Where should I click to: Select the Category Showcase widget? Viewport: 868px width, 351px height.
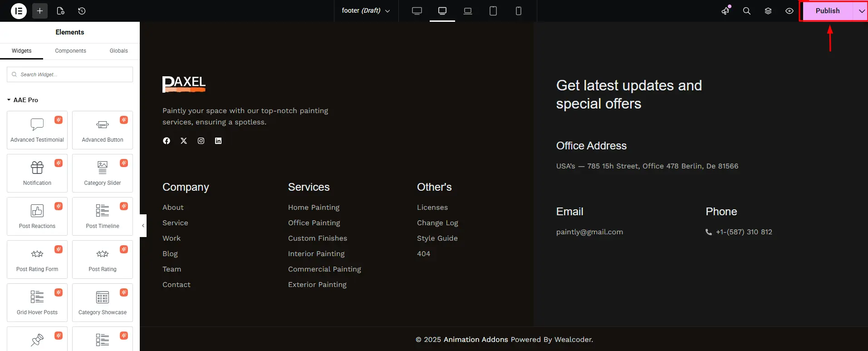tap(103, 302)
